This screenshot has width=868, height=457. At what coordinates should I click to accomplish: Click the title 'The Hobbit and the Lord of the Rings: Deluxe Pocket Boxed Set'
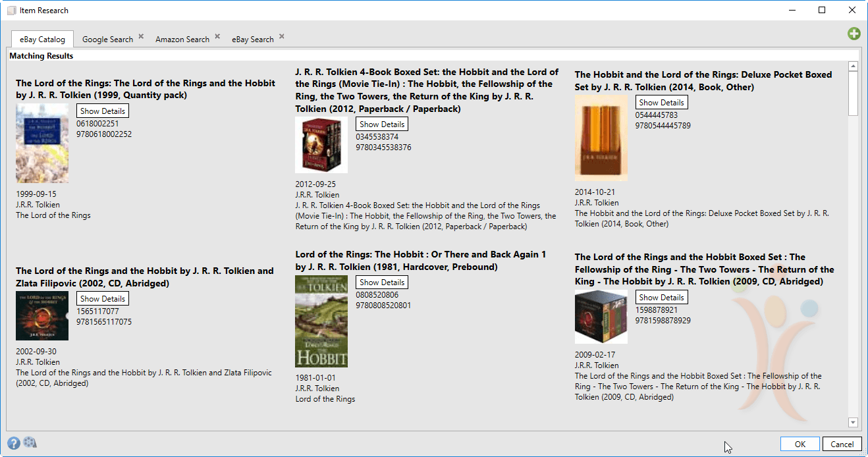(703, 81)
